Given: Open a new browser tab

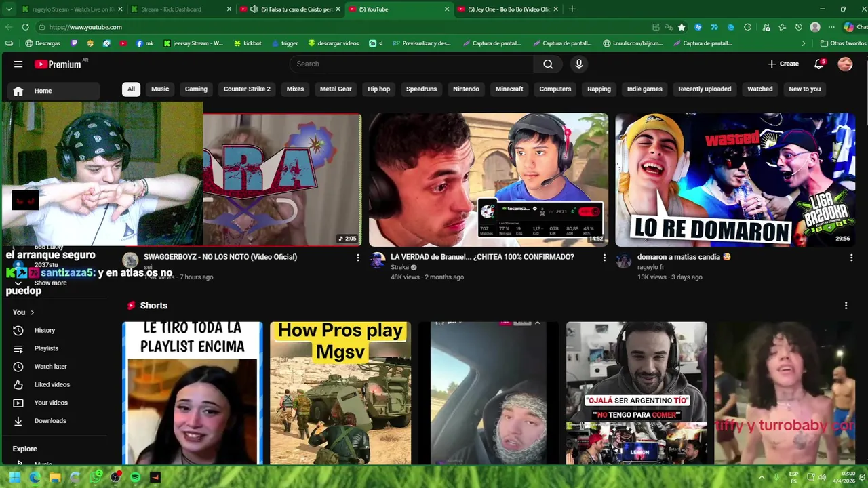Looking at the screenshot, I should pos(572,9).
